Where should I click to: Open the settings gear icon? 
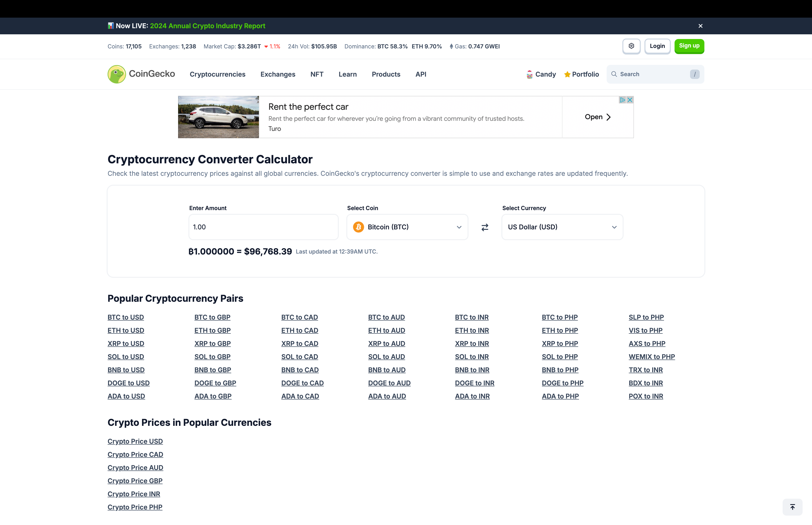[631, 46]
